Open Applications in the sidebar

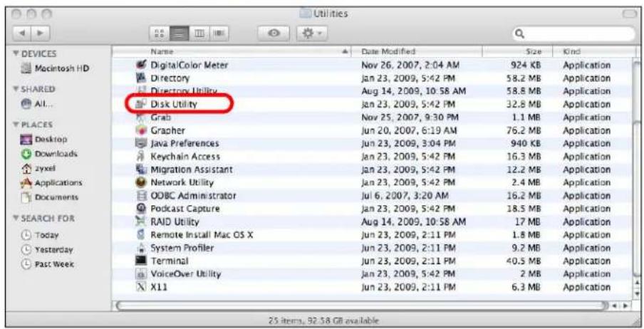click(x=51, y=183)
